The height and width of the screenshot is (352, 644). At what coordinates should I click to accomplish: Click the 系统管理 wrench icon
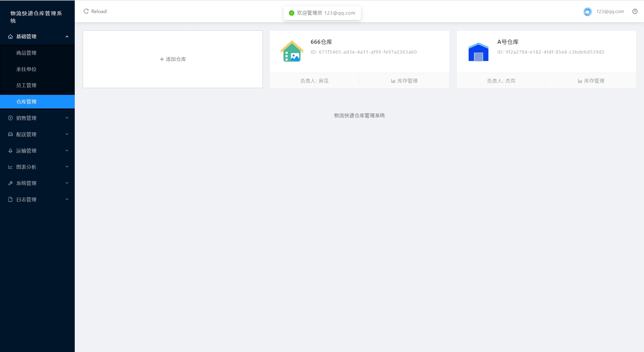tap(10, 183)
